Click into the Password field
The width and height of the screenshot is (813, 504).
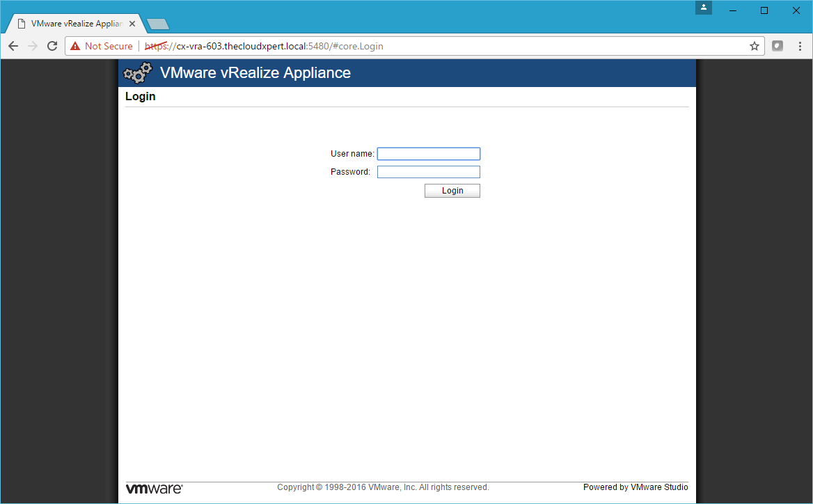[428, 172]
